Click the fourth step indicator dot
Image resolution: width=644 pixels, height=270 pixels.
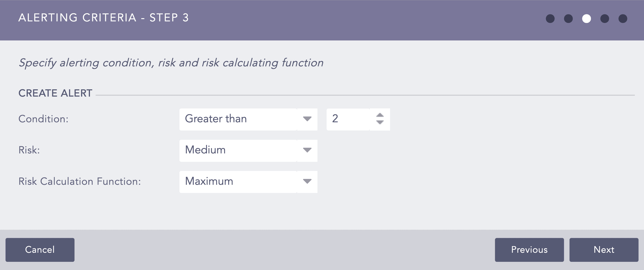[605, 19]
